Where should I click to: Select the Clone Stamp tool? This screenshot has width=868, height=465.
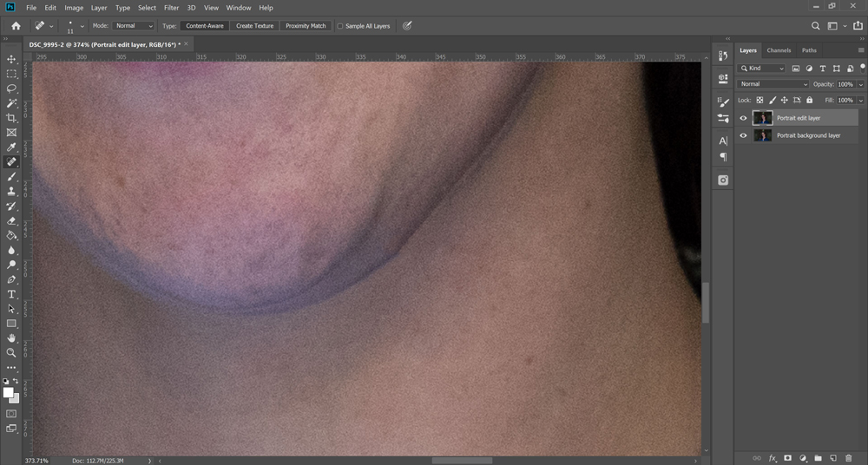(x=11, y=191)
